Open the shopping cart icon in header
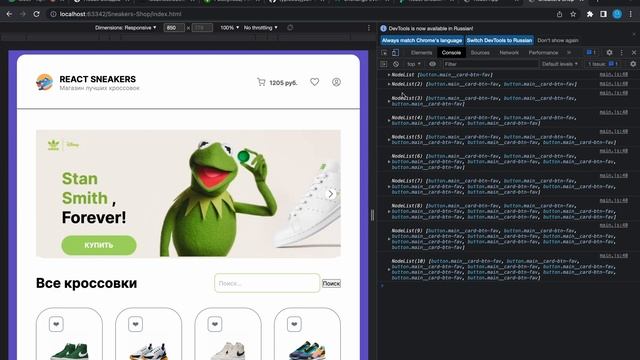The image size is (640, 360). click(x=261, y=82)
